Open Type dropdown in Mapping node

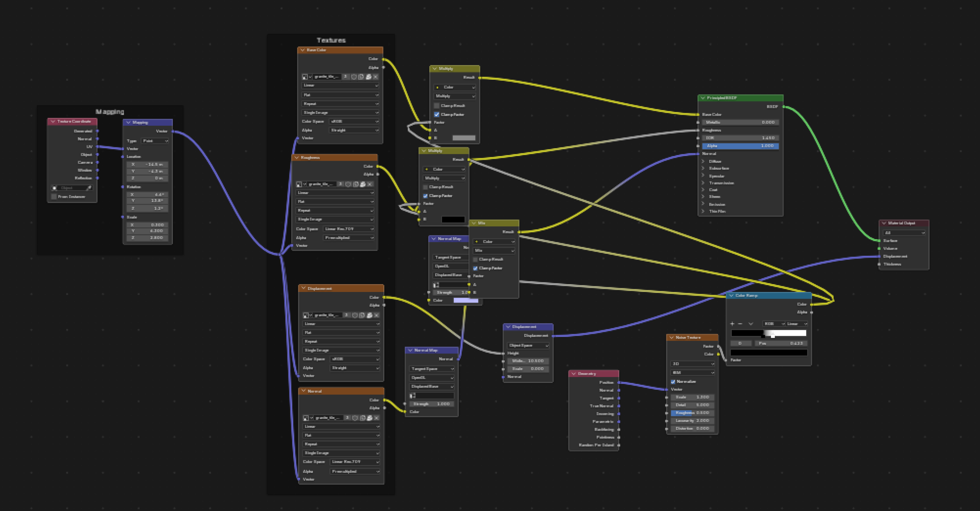pos(155,141)
